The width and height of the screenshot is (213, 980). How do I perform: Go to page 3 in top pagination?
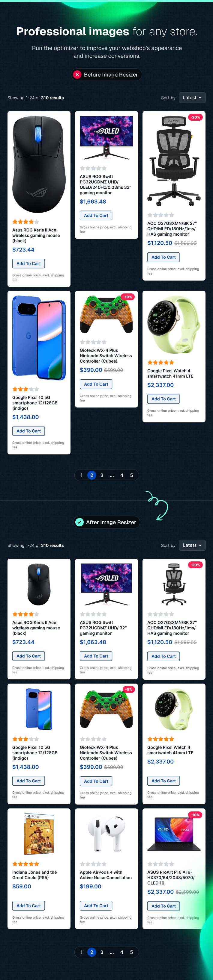[102, 475]
